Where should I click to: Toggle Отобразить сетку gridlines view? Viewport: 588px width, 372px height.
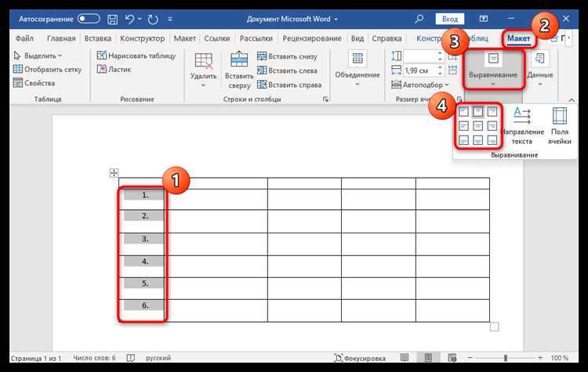(47, 69)
